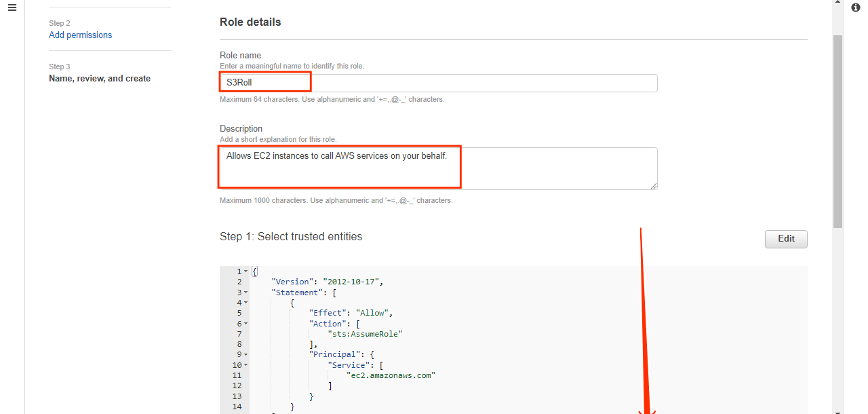
Task: Click the description field resize handle
Action: pos(653,185)
